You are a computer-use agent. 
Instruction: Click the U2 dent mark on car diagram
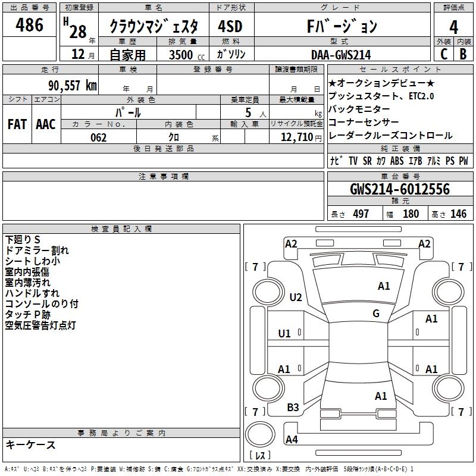(x=296, y=297)
